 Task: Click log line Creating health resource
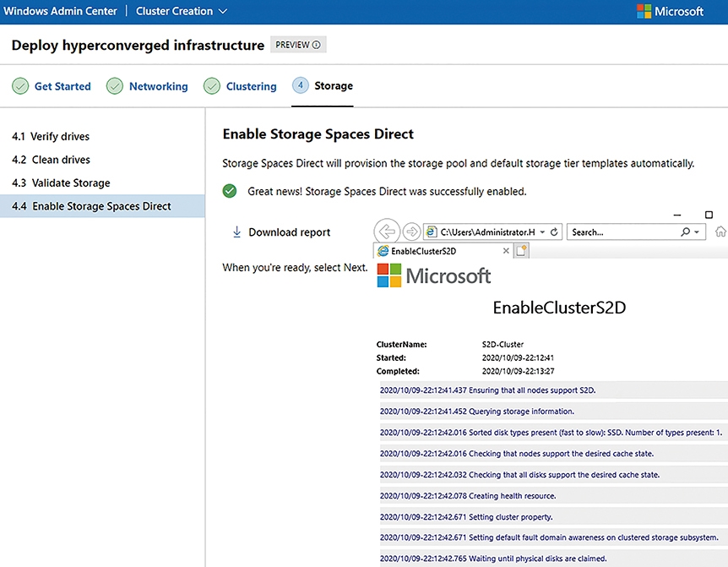point(553,496)
